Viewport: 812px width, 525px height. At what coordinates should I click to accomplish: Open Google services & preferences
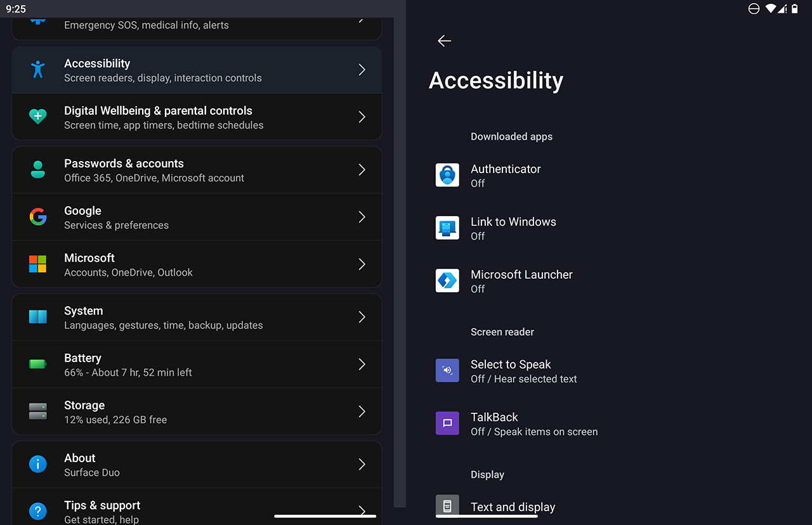pyautogui.click(x=197, y=217)
